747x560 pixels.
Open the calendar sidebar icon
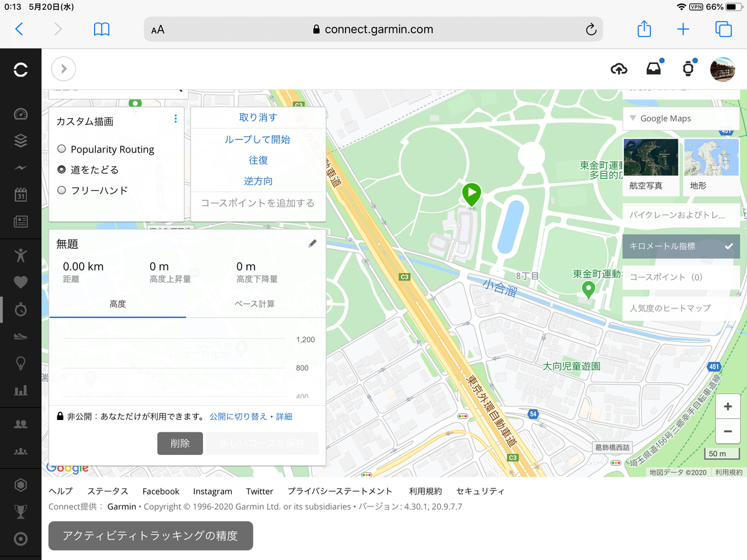click(x=21, y=194)
